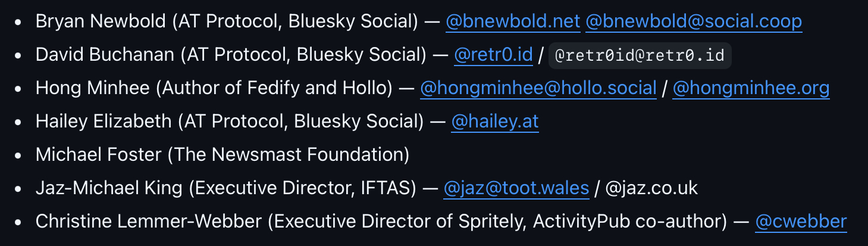The height and width of the screenshot is (246, 868).
Task: Visit the @hailey.at link
Action: point(494,122)
